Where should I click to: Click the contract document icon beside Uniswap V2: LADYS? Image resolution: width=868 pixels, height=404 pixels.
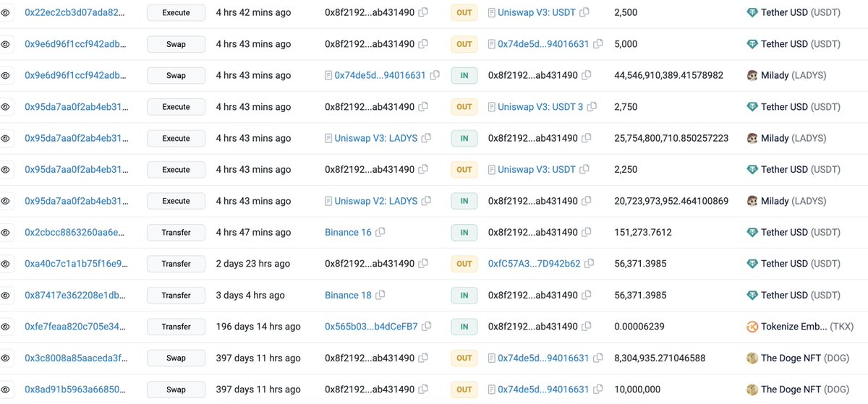(x=328, y=201)
